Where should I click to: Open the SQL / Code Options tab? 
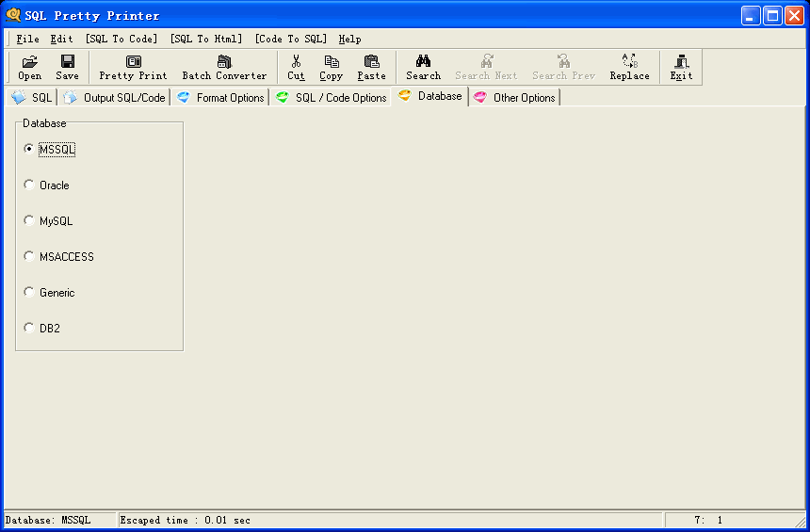click(x=331, y=98)
